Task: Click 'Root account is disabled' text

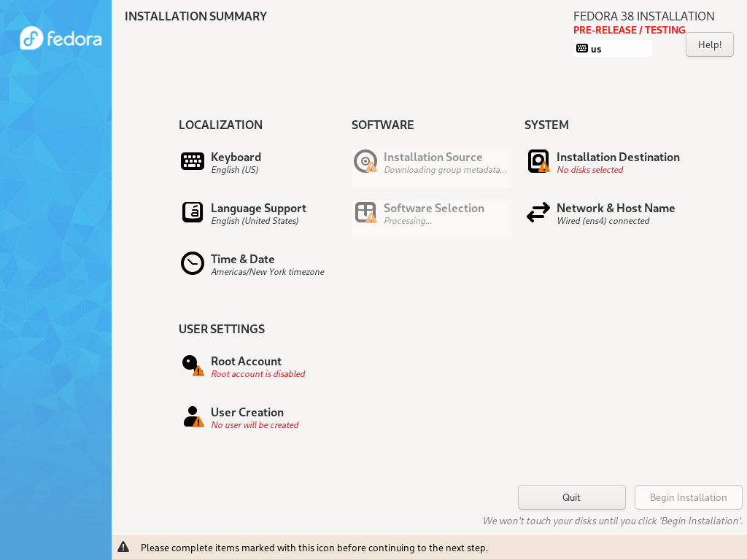Action: (x=258, y=374)
